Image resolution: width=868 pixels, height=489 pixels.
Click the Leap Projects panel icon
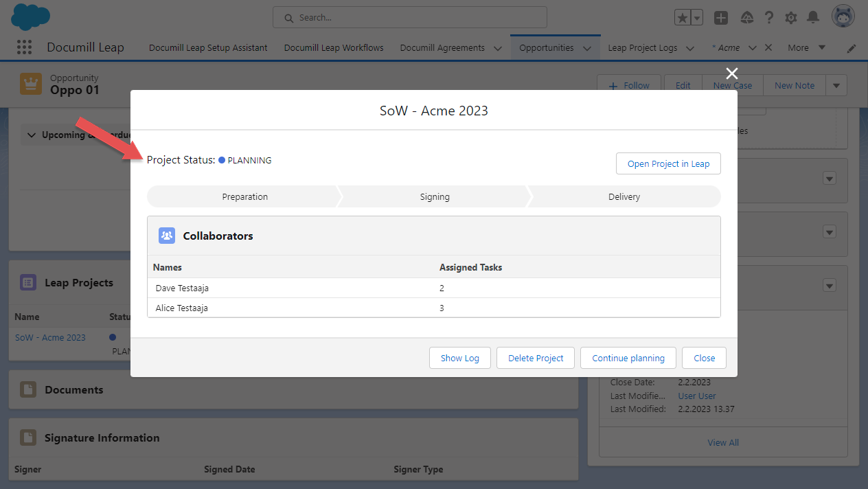27,282
